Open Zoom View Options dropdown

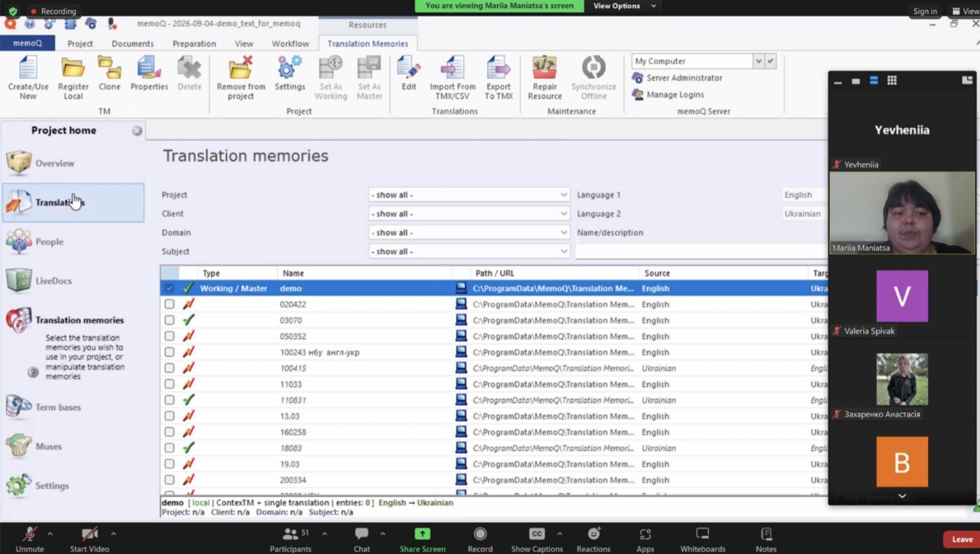pyautogui.click(x=624, y=6)
